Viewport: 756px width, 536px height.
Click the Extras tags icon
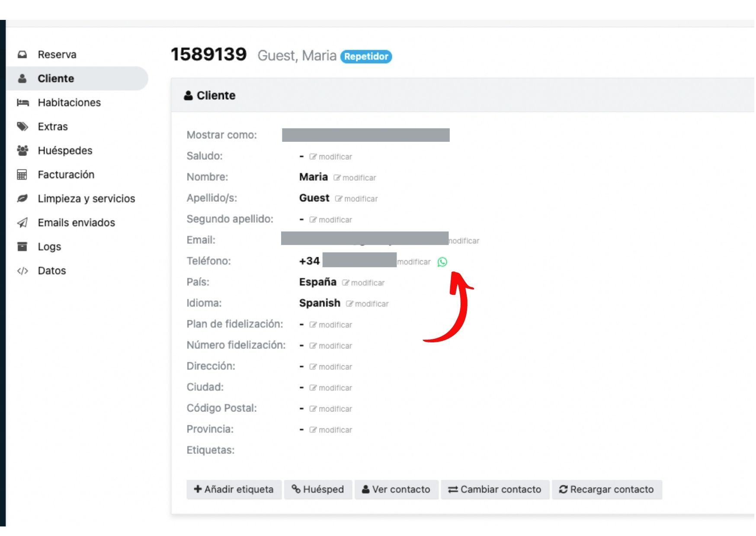(22, 127)
